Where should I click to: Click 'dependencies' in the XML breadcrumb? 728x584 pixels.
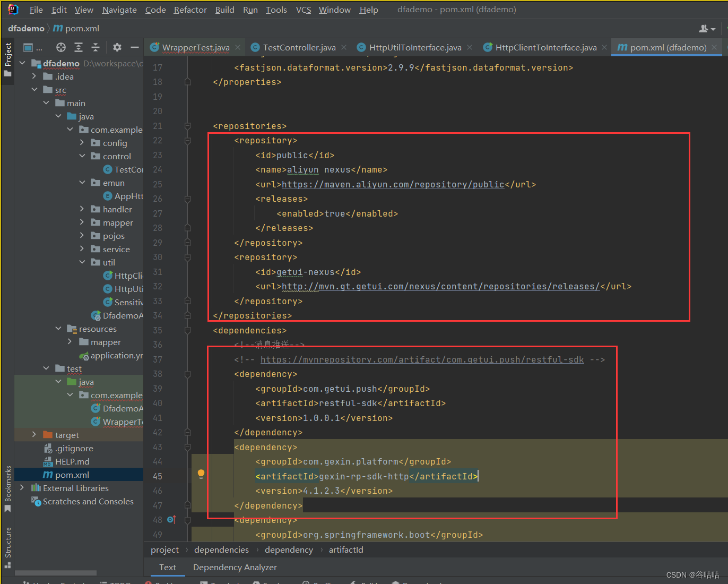click(221, 550)
